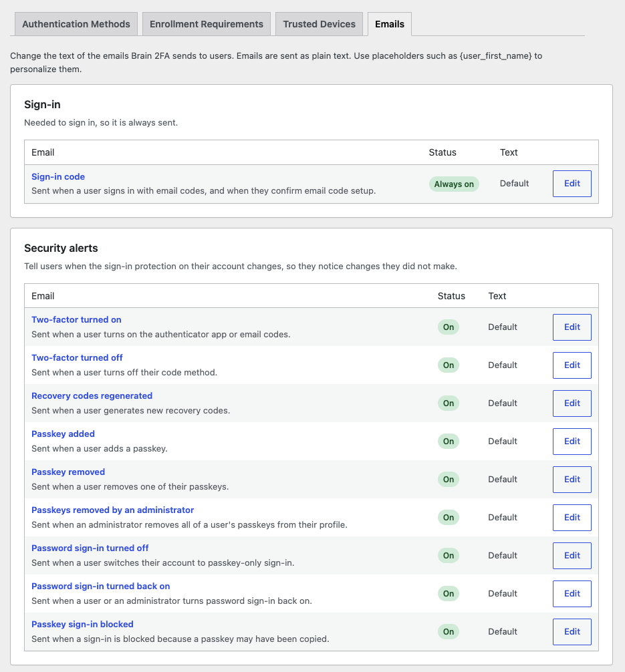Edit the Passkey removed email
This screenshot has height=672, width=625.
(x=572, y=480)
